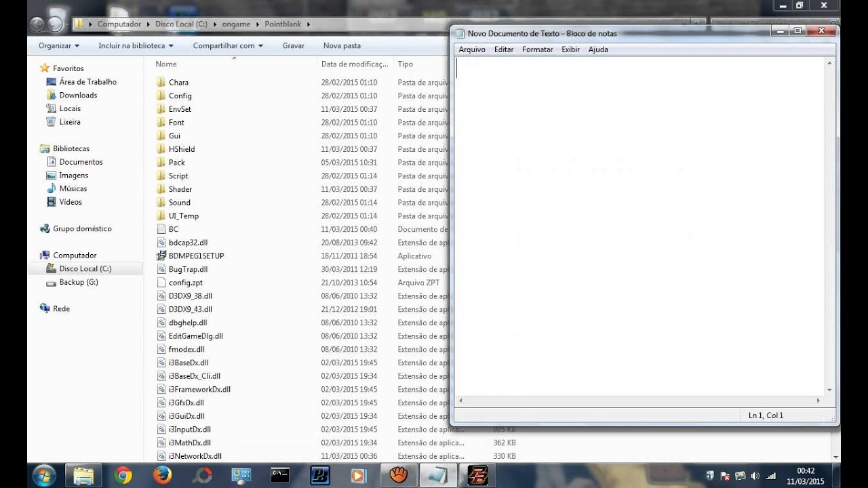
Task: Select the file name fmodex.dll
Action: [186, 350]
